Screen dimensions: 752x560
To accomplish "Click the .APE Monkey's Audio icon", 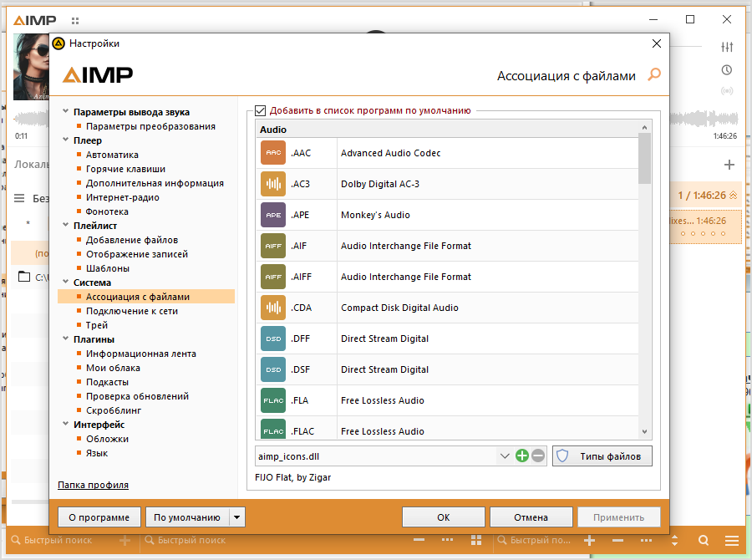I will coord(273,215).
